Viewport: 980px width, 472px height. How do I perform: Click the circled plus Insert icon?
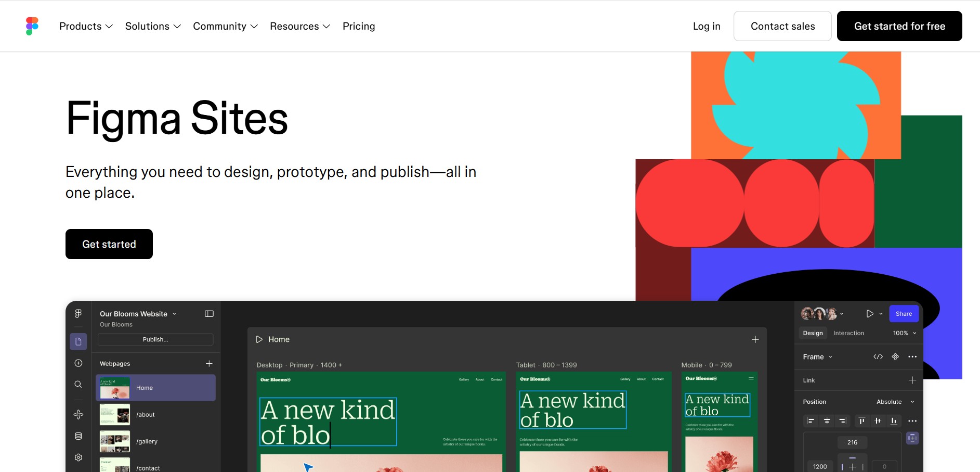(78, 363)
